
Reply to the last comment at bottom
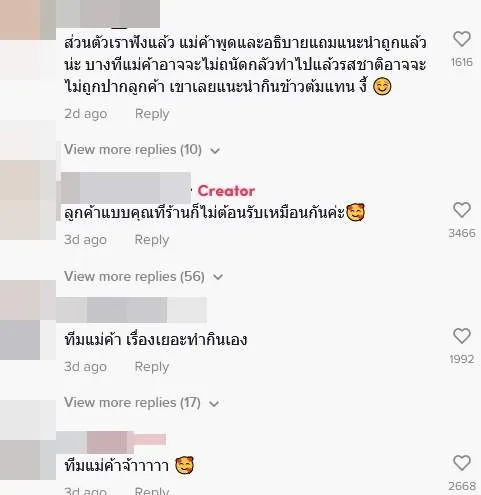[152, 491]
